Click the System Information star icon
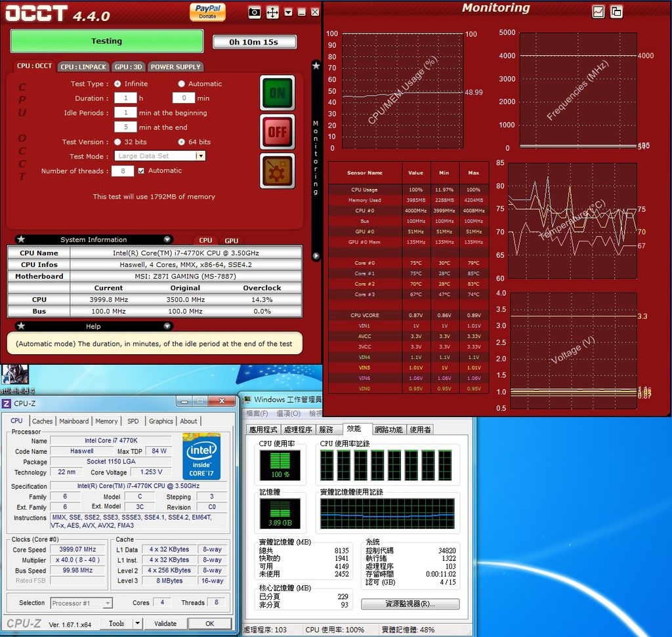The height and width of the screenshot is (637, 672). [x=21, y=239]
